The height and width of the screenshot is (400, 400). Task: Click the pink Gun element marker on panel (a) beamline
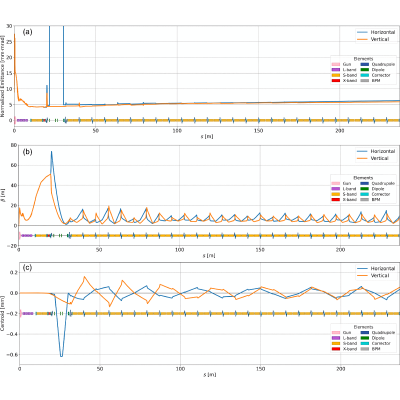(x=15, y=120)
